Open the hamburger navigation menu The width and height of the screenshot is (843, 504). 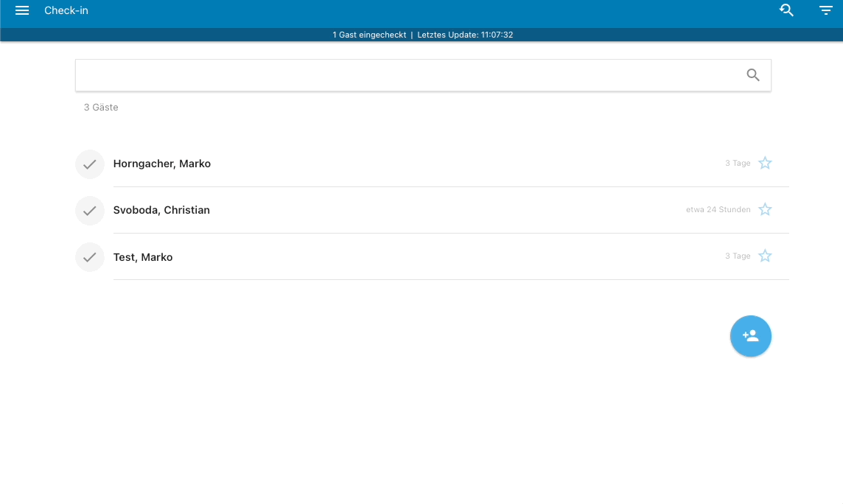[x=22, y=11]
